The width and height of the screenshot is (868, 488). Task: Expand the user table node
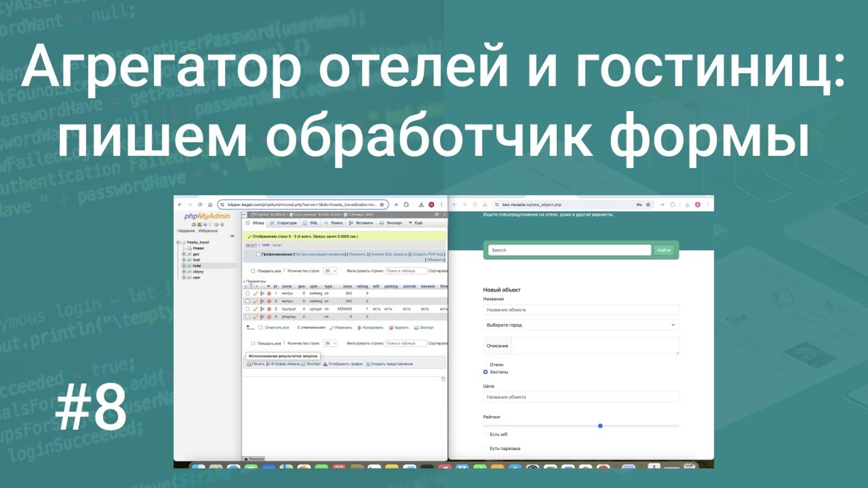point(184,278)
